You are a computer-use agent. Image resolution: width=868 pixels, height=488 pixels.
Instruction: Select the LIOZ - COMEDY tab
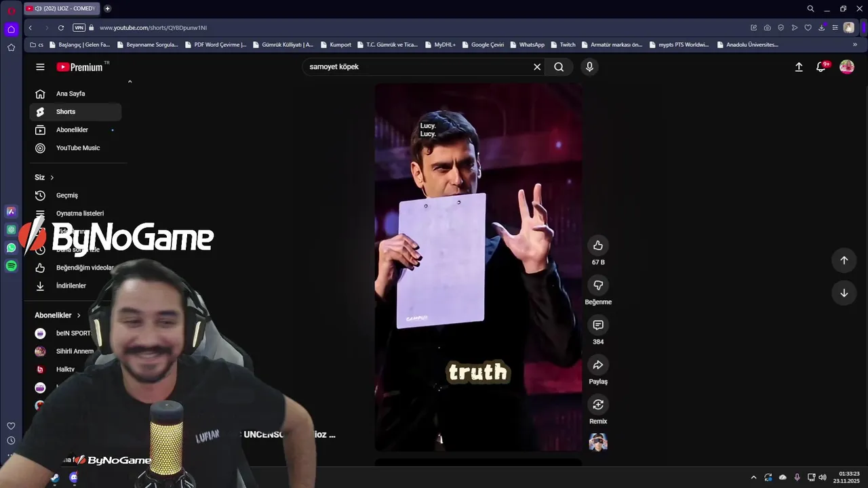(x=61, y=9)
